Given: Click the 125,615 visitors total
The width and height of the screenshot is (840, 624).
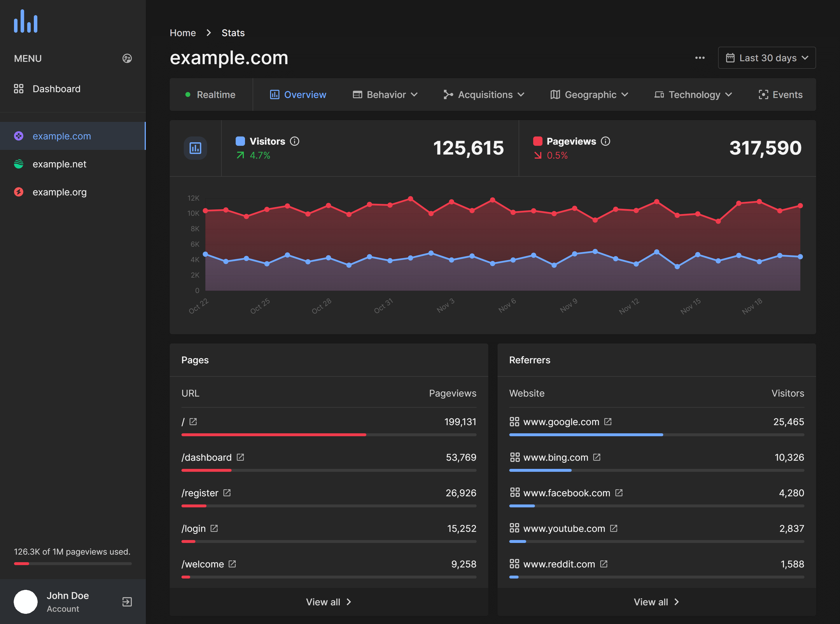Looking at the screenshot, I should (468, 148).
